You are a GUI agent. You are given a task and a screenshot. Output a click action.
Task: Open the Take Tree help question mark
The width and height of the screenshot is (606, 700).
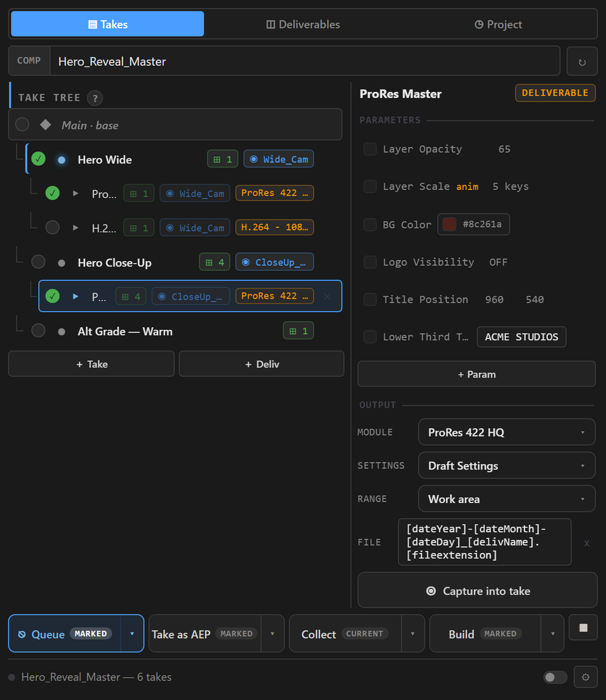point(95,98)
